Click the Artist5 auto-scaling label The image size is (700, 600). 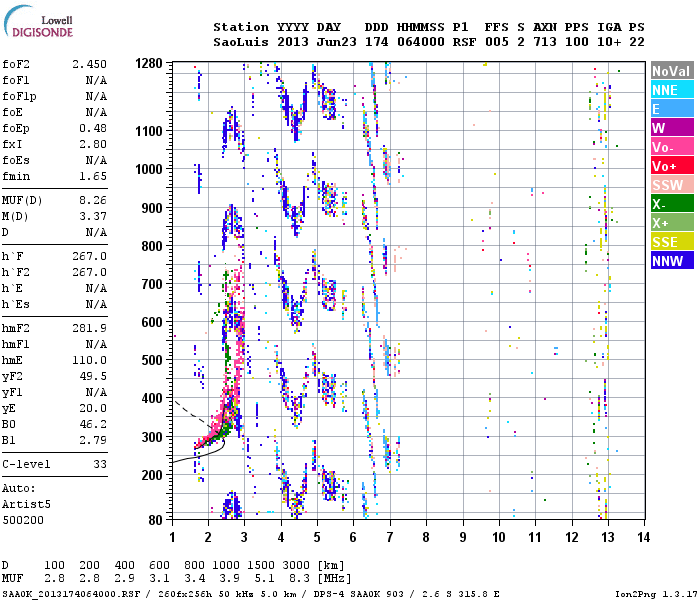pyautogui.click(x=26, y=504)
